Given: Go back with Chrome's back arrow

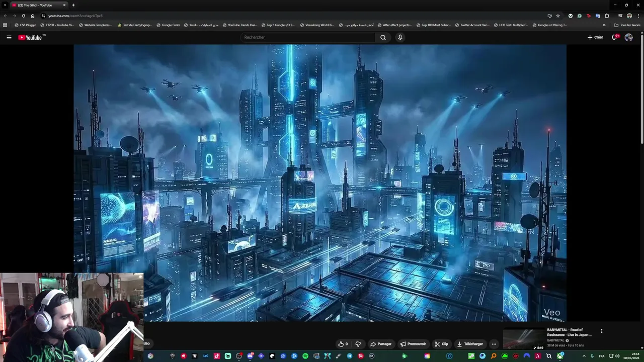Looking at the screenshot, I should click(6, 16).
